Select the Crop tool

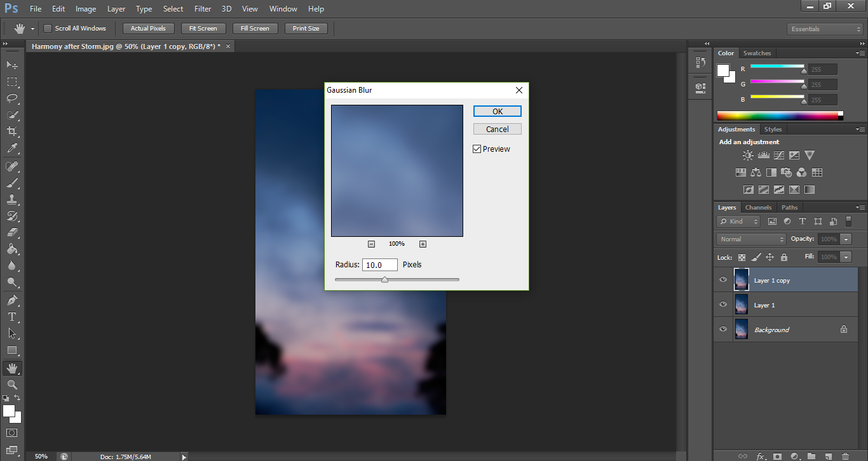pos(12,131)
